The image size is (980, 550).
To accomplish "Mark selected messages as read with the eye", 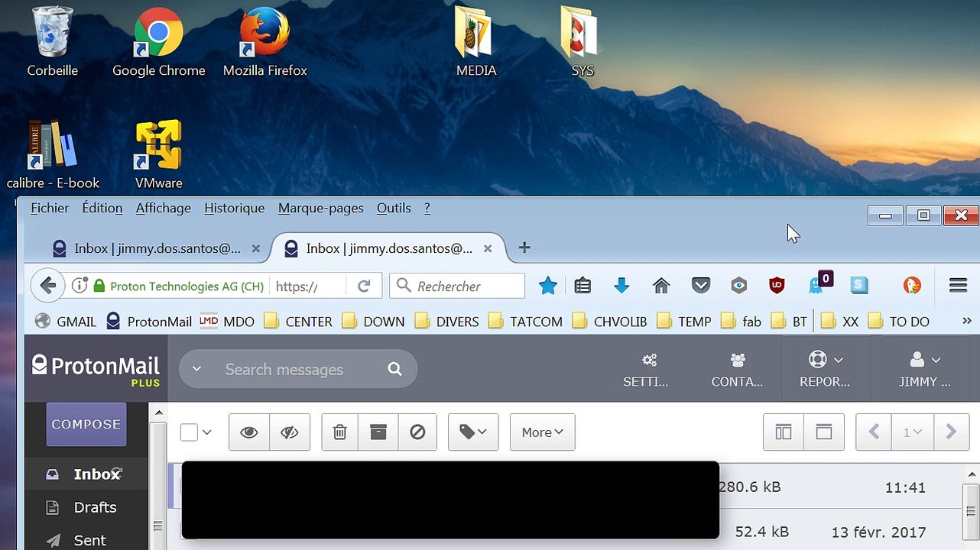I will pyautogui.click(x=248, y=432).
